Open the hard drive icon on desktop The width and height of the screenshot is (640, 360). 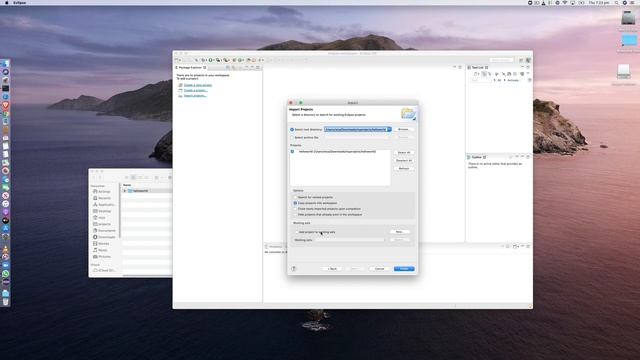[628, 18]
